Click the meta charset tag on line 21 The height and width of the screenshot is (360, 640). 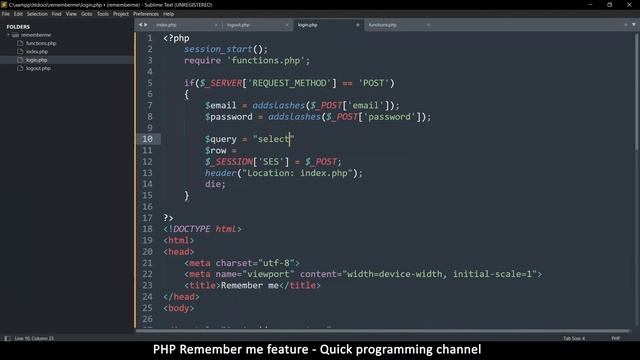(x=242, y=263)
